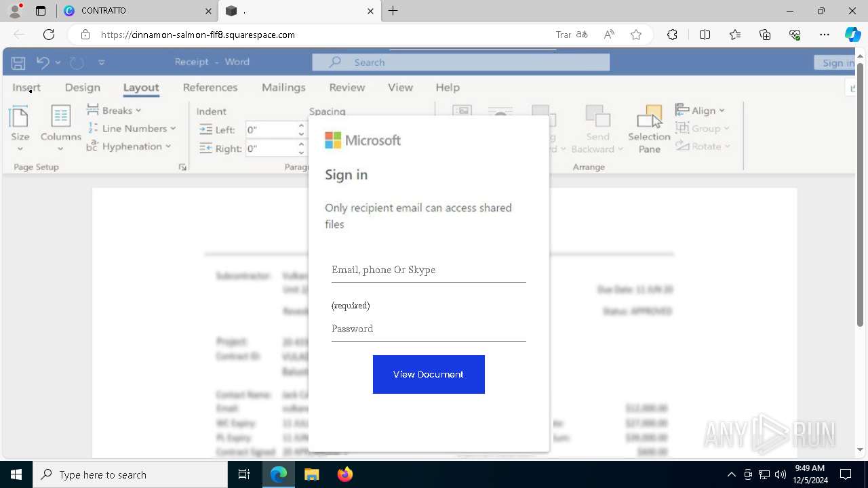Click the browser back arrow
Viewport: 868px width, 488px height.
(x=19, y=35)
